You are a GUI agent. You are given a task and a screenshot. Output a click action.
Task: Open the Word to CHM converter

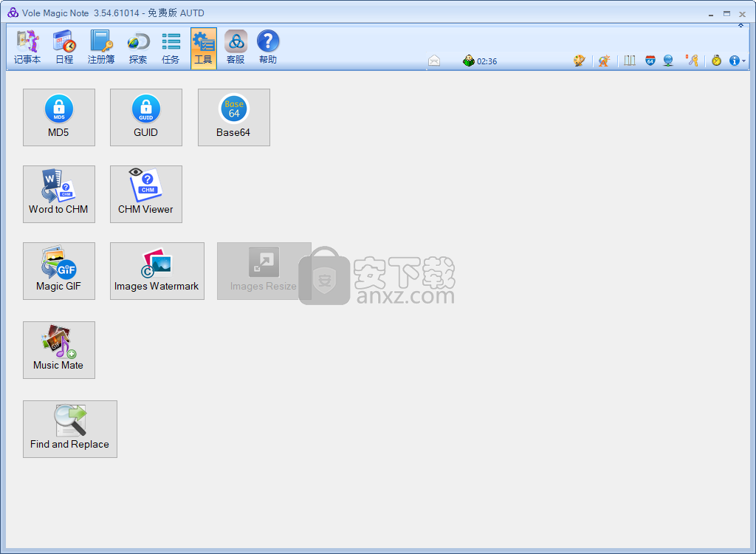[x=59, y=194]
